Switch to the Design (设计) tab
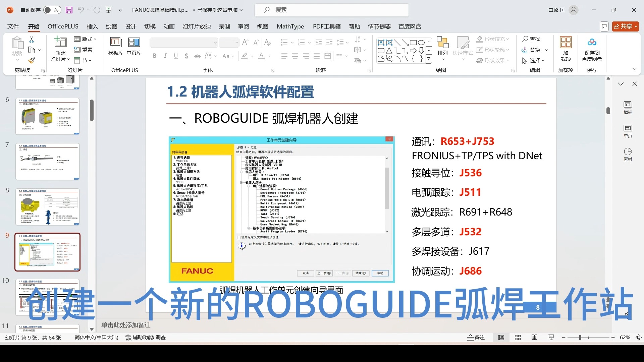644x362 pixels. (130, 26)
